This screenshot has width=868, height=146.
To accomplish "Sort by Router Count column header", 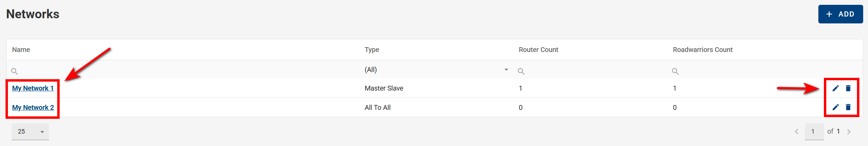I will [x=538, y=50].
